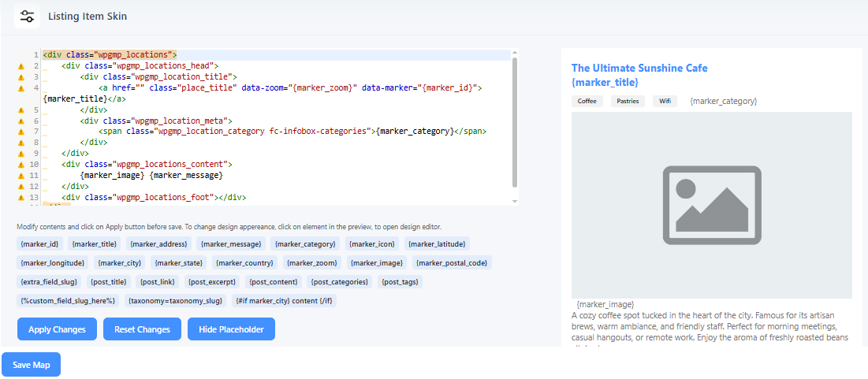Click code line 7 wpgmp_location_category span
Image resolution: width=868 pixels, height=379 pixels.
click(x=292, y=132)
